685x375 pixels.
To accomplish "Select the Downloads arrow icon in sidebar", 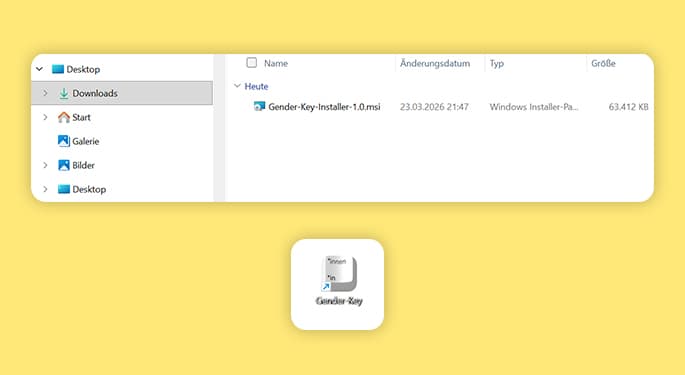I will pyautogui.click(x=64, y=93).
